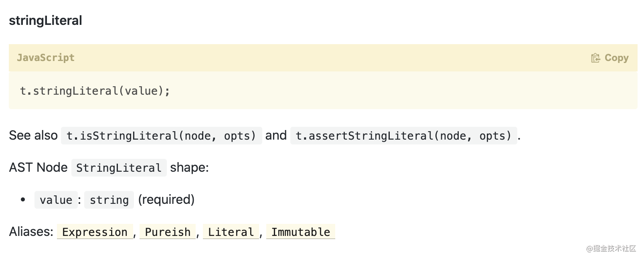Go to the Immutable alias page

point(301,232)
